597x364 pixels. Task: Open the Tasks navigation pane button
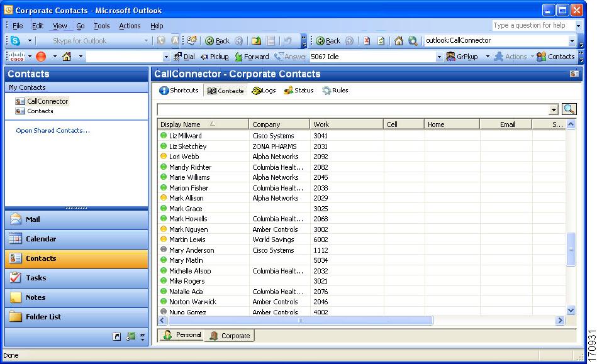[x=77, y=278]
